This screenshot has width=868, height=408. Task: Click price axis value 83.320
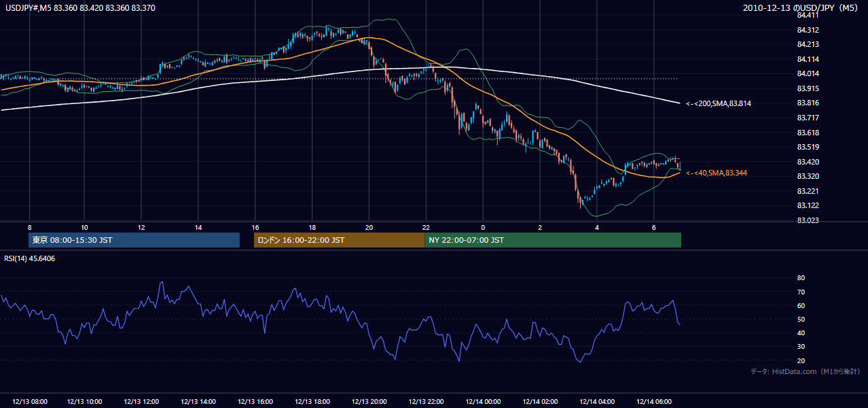coord(808,176)
